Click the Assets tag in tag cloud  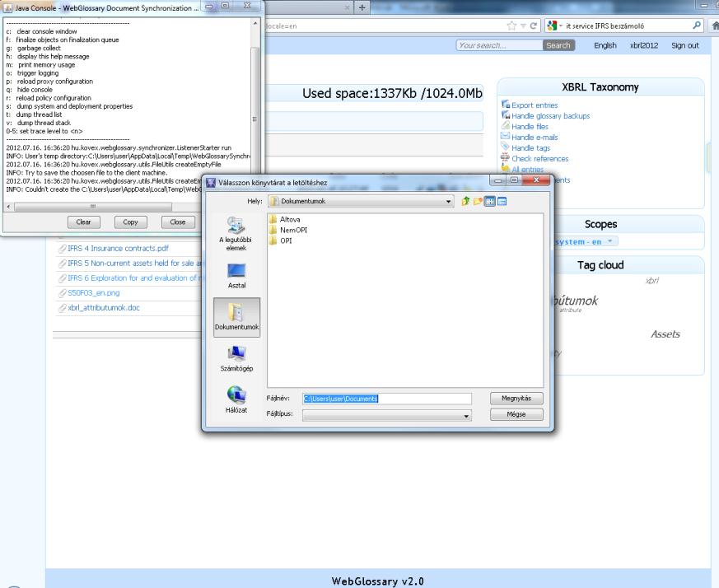665,334
